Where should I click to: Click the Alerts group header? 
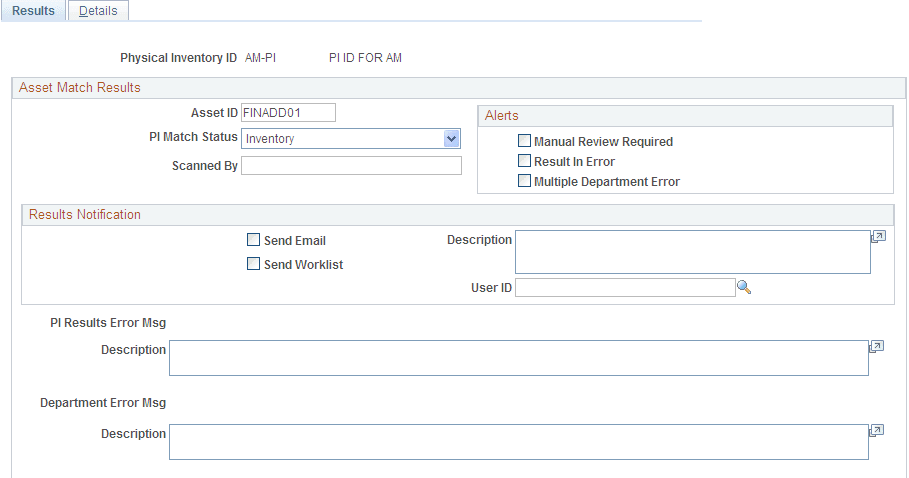pos(502,116)
